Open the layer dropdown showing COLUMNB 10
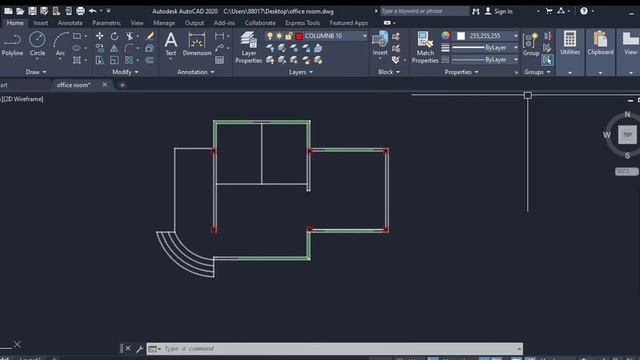This screenshot has height=360, width=640. click(316, 36)
